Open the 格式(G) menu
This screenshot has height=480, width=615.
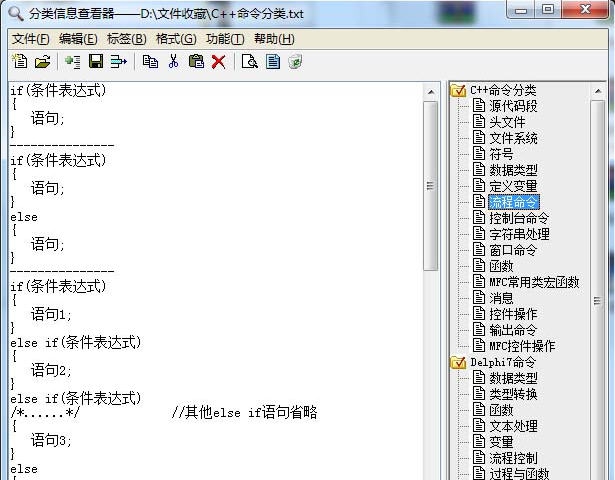point(176,39)
